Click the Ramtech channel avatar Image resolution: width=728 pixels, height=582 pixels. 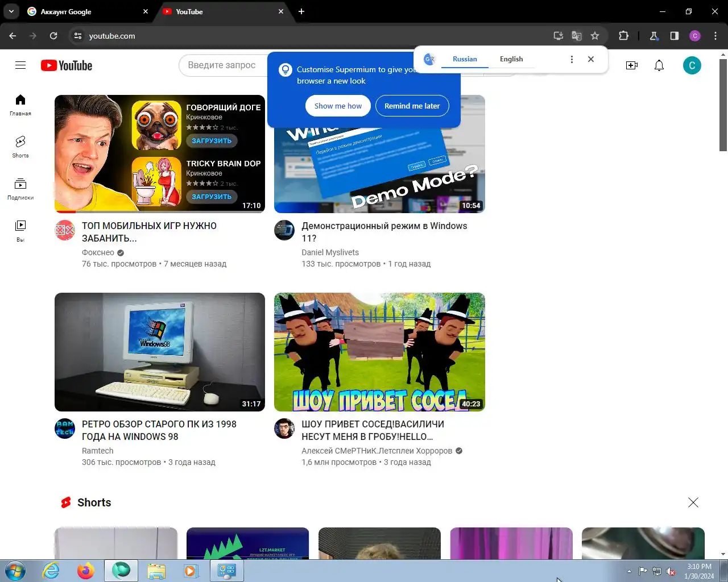point(65,429)
